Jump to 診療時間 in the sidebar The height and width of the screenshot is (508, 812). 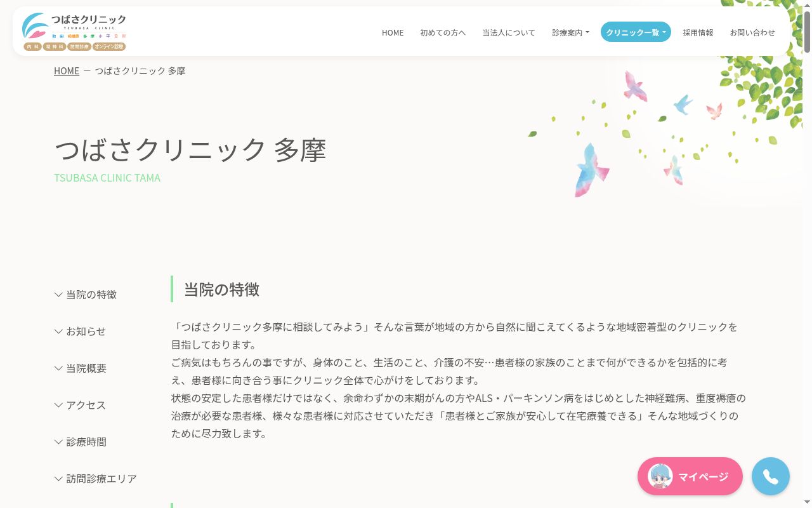pos(81,442)
